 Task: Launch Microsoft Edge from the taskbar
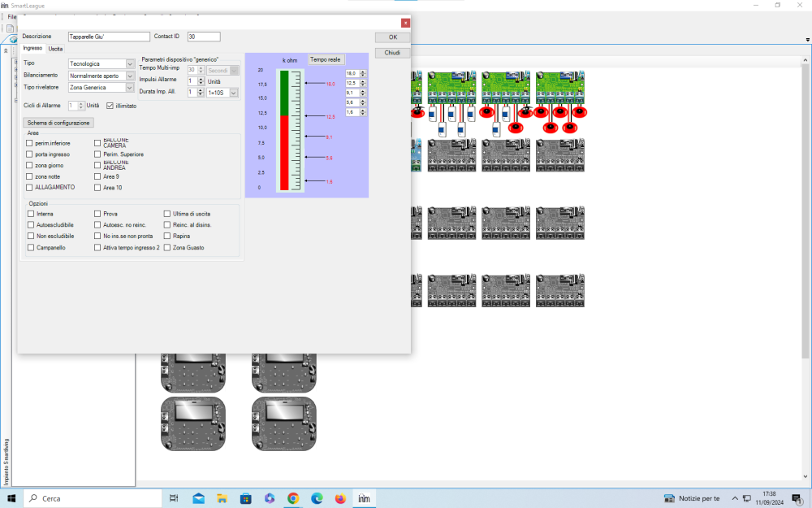[317, 498]
